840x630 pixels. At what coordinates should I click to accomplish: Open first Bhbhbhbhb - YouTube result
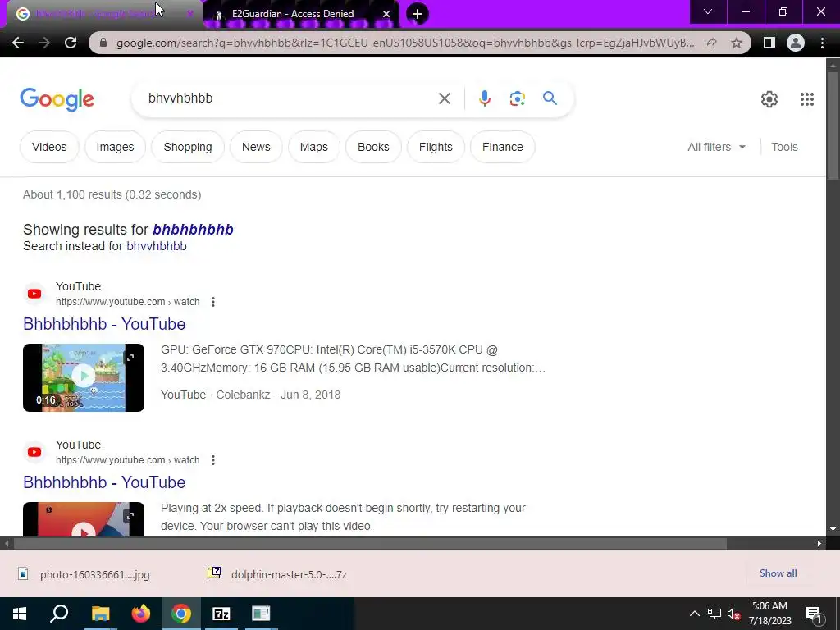click(x=104, y=323)
